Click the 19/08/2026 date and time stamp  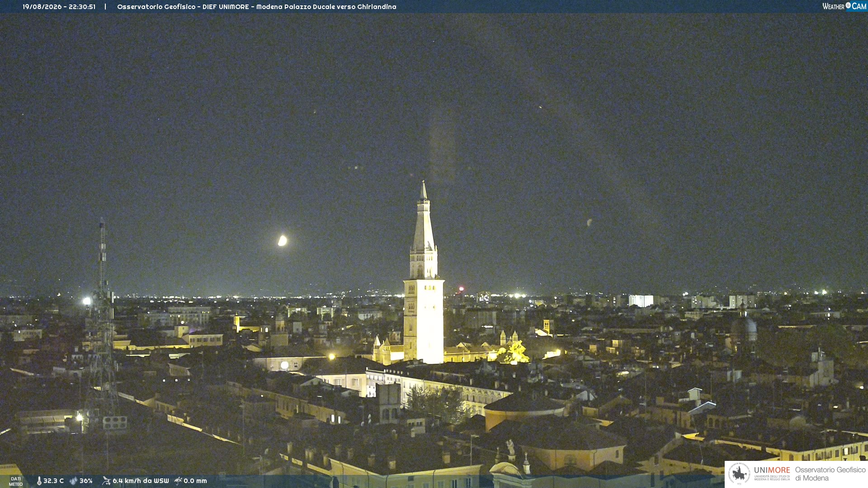click(59, 7)
